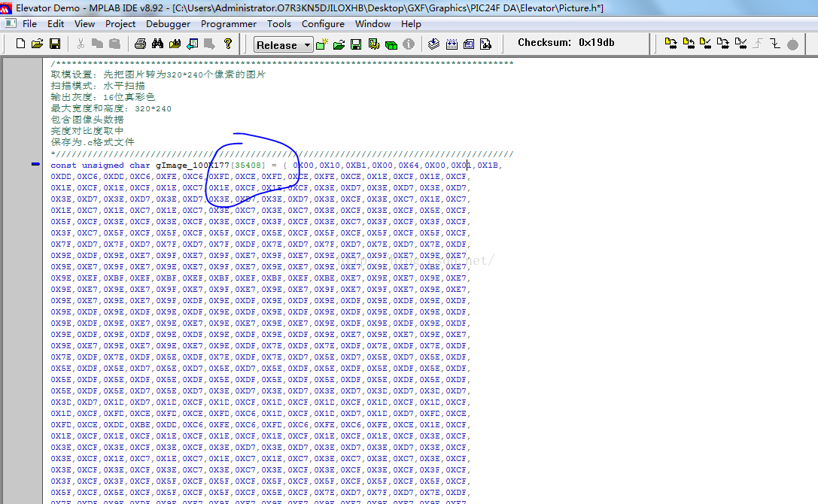
Task: Open the Window menu
Action: pyautogui.click(x=373, y=24)
